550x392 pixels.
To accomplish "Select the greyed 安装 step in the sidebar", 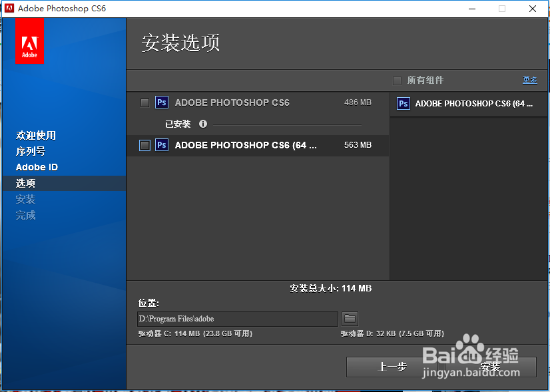I will click(25, 199).
